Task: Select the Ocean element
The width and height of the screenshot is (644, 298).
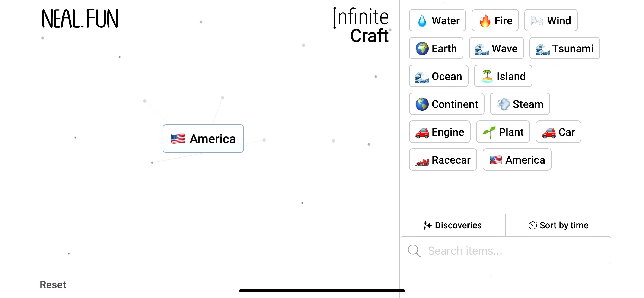Action: (439, 76)
